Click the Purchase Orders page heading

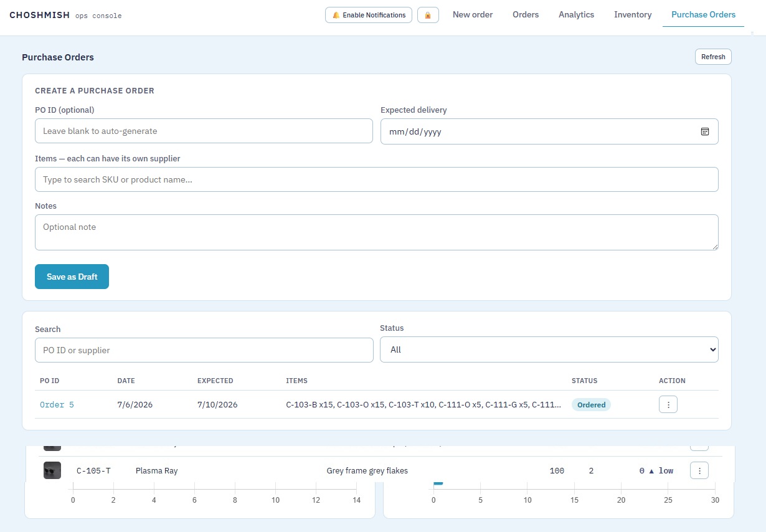click(x=58, y=57)
